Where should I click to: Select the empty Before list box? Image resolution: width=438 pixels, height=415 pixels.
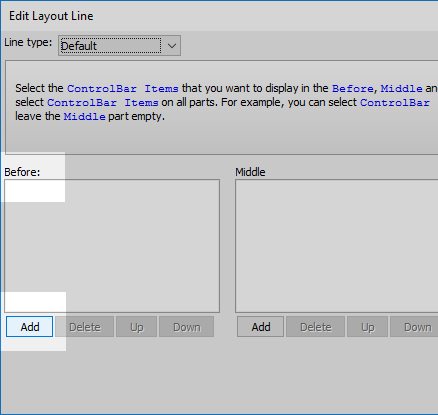(x=112, y=246)
